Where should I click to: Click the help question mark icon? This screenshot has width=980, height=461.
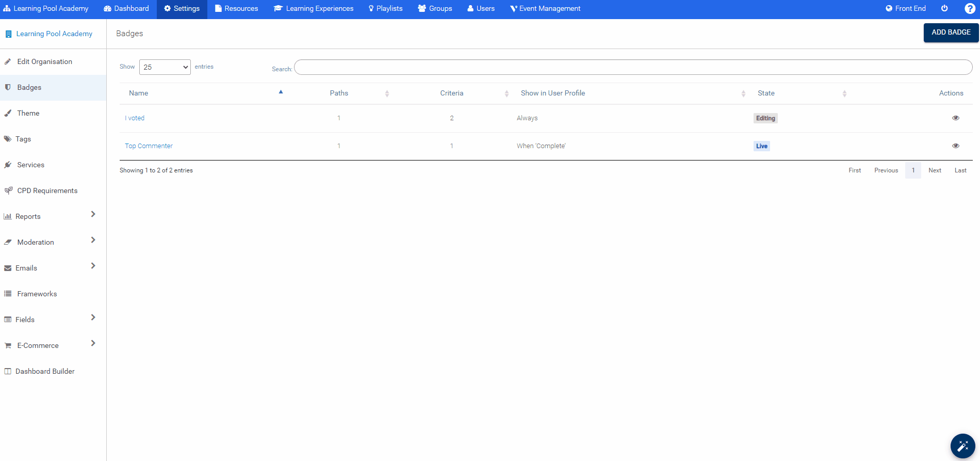[970, 8]
